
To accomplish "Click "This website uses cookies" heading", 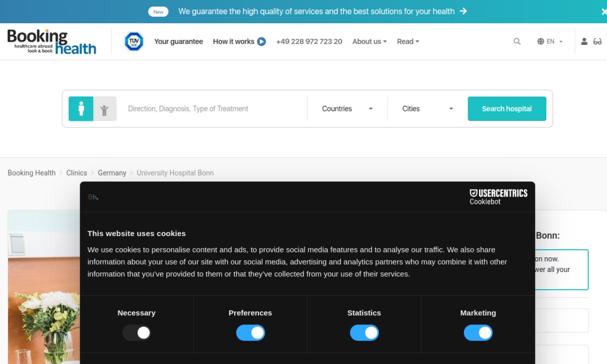I will [137, 233].
